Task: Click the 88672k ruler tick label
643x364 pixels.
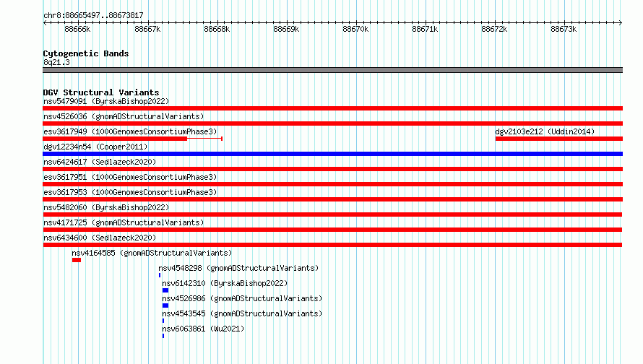Action: coord(494,29)
